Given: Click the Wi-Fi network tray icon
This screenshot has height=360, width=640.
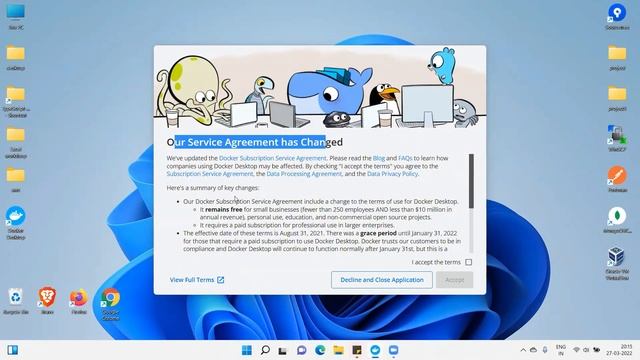Looking at the screenshot, I should (x=576, y=350).
